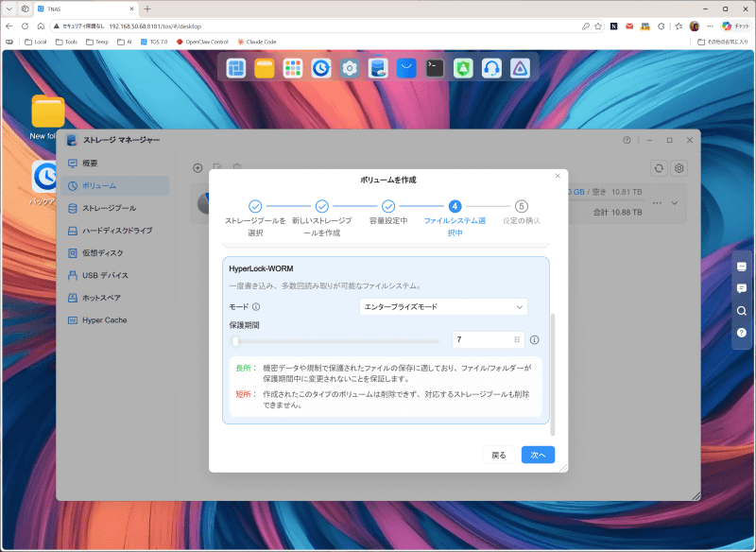Open 仮想ディスク sidebar item
The width and height of the screenshot is (756, 552).
[x=115, y=253]
